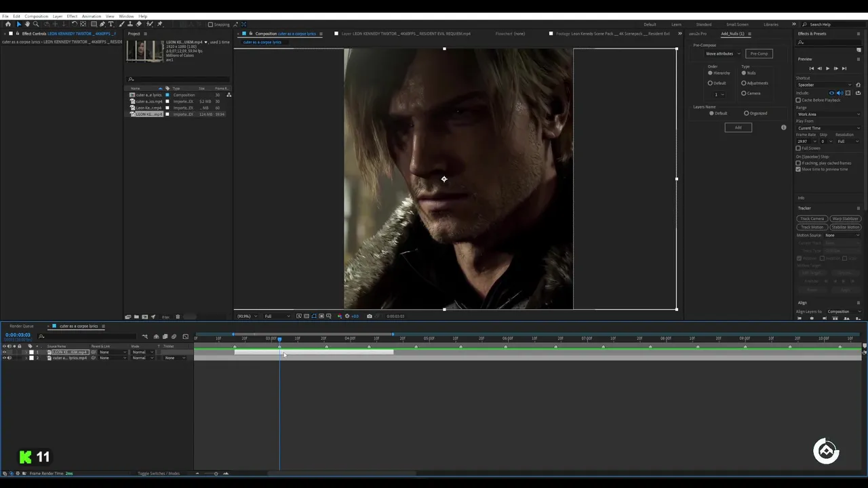Pick the Zoom magnifier tool
The width and height of the screenshot is (868, 488).
pyautogui.click(x=36, y=24)
